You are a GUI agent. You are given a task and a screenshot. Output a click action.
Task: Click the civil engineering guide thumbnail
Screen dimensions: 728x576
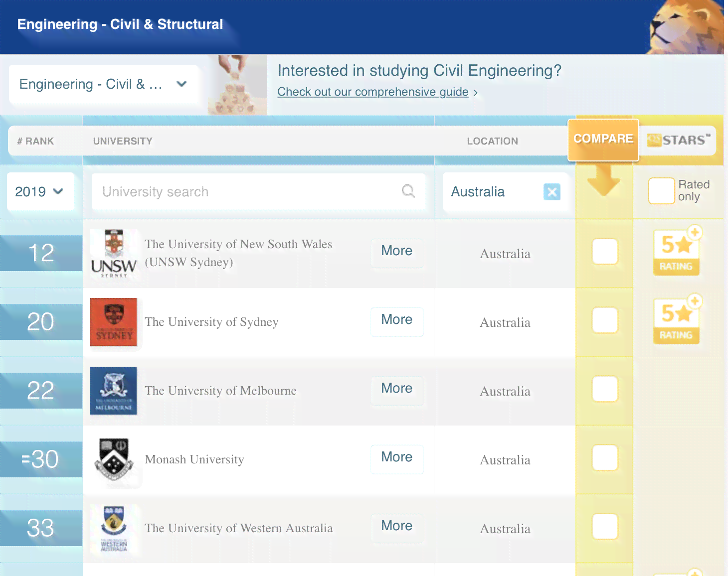(237, 85)
